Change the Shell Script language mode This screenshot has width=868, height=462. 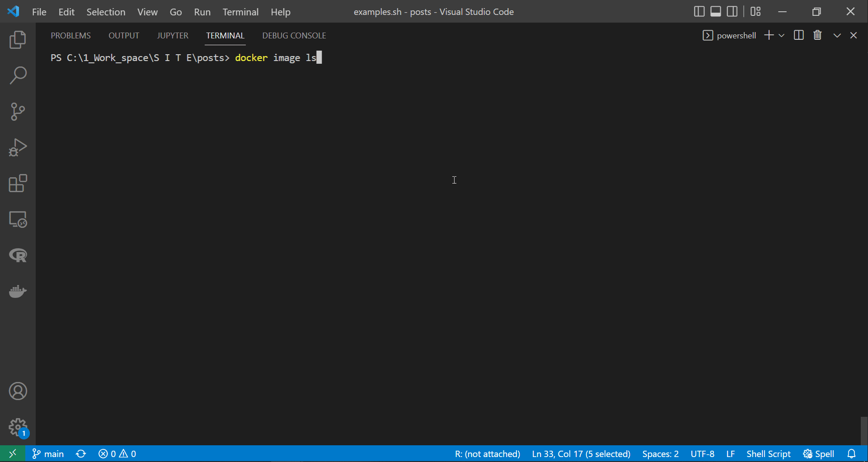coord(768,453)
